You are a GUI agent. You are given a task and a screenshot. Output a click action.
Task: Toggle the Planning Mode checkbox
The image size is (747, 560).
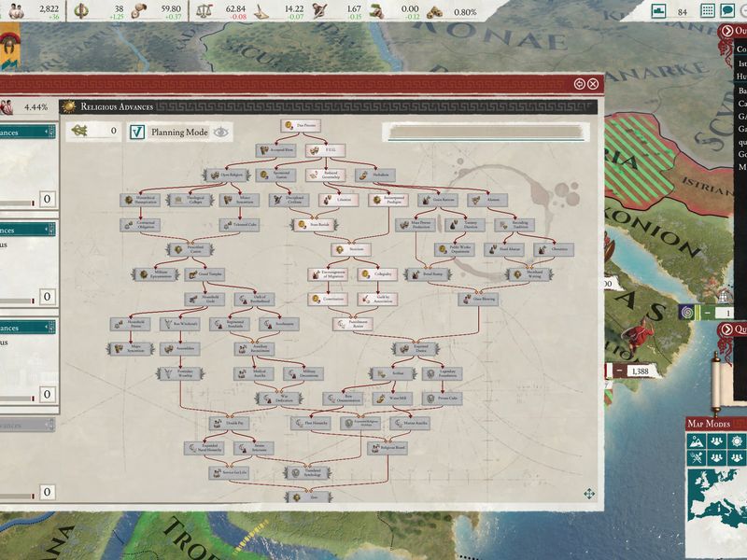(x=137, y=132)
